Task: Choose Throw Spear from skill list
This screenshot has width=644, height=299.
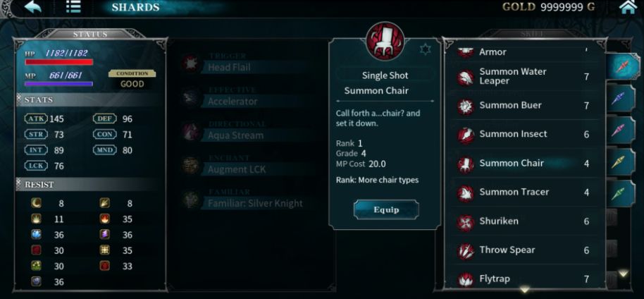Action: pos(524,250)
